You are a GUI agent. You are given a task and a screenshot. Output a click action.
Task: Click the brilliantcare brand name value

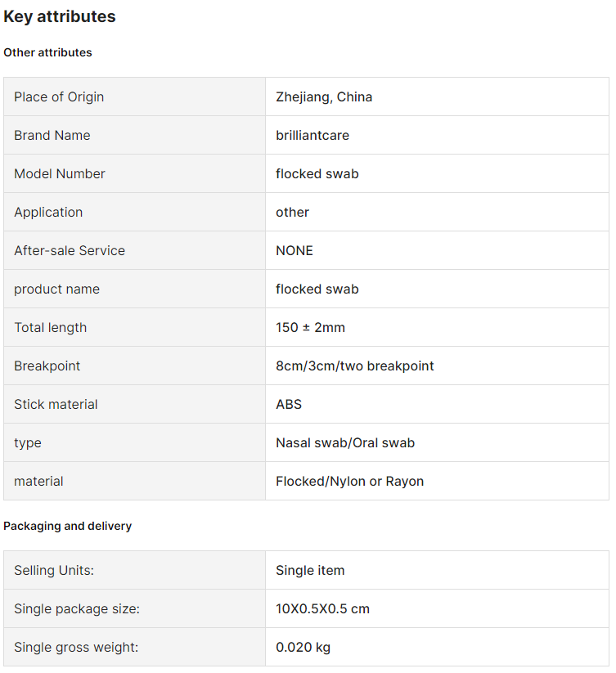click(312, 135)
